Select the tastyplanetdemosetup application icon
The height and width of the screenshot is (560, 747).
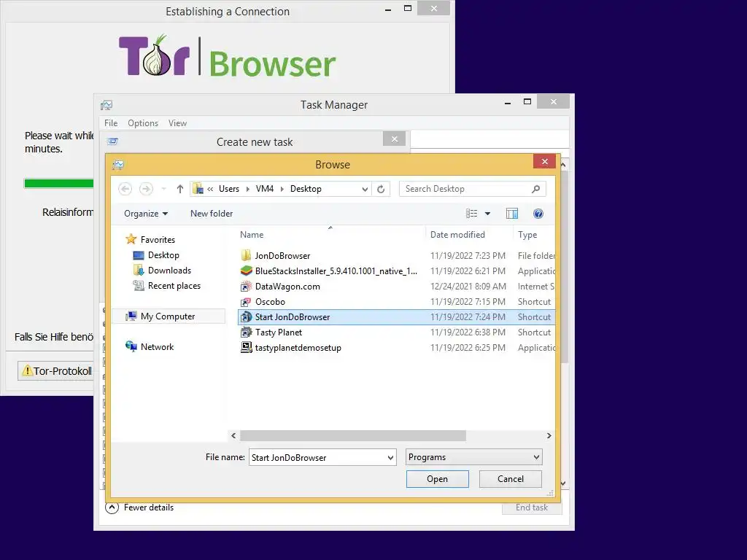[246, 347]
